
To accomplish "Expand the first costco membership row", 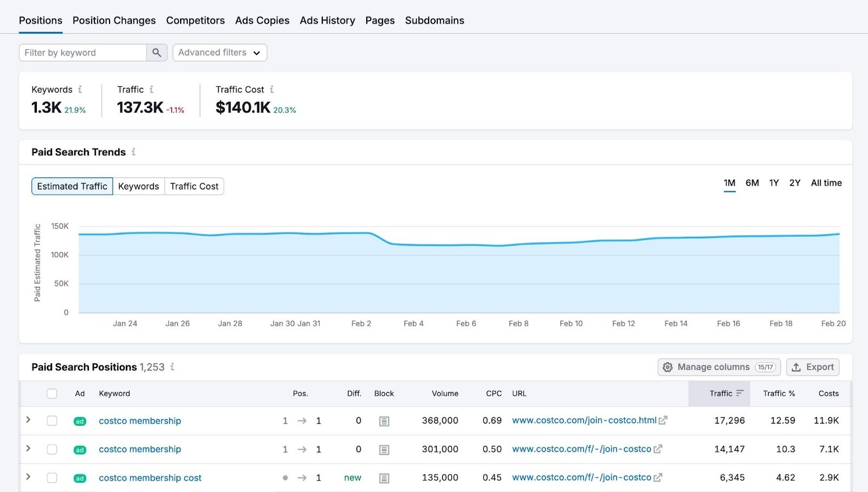I will tap(28, 420).
